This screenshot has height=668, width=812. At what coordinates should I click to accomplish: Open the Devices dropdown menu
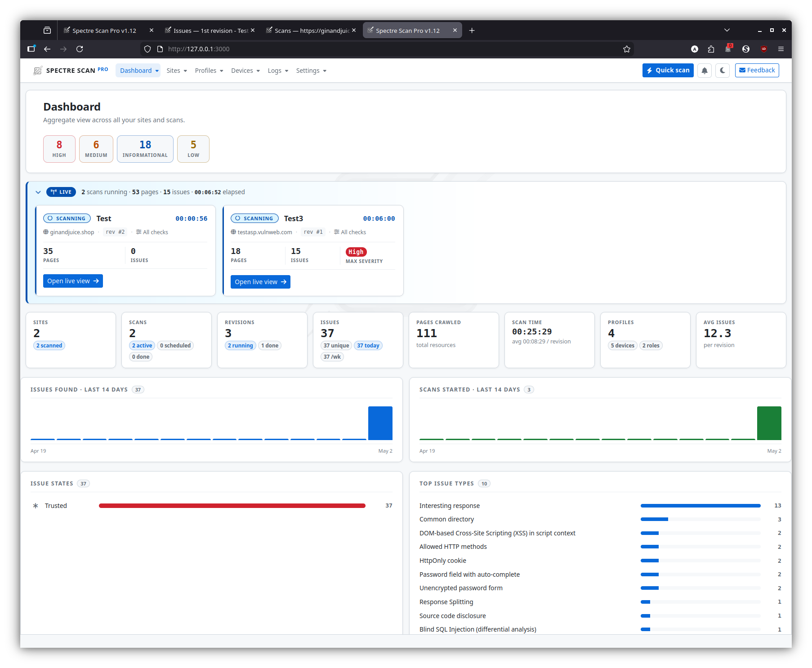pyautogui.click(x=245, y=71)
